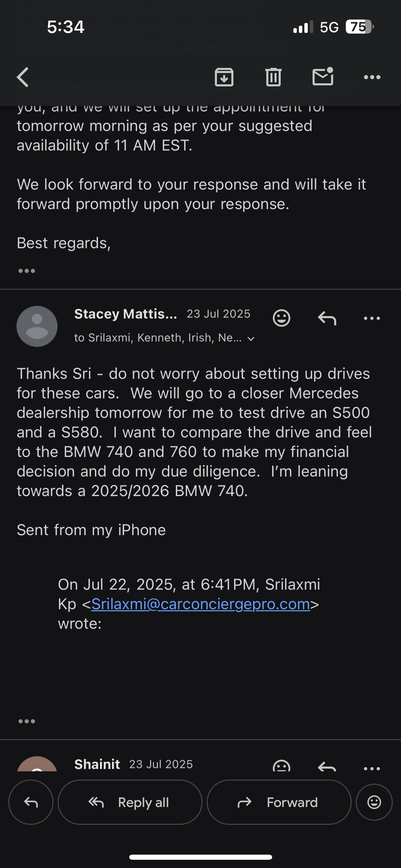
Task: Tap Stacey Mattis's profile avatar
Action: tap(37, 326)
